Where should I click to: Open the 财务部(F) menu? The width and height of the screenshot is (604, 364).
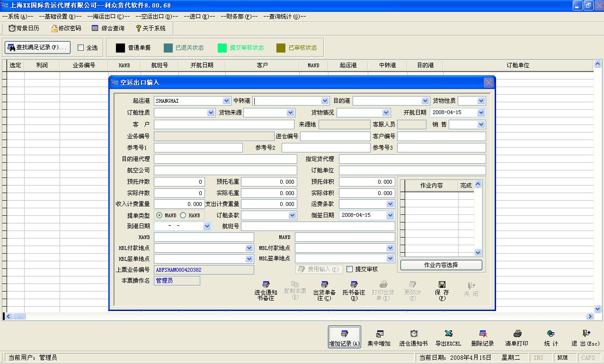[x=239, y=17]
